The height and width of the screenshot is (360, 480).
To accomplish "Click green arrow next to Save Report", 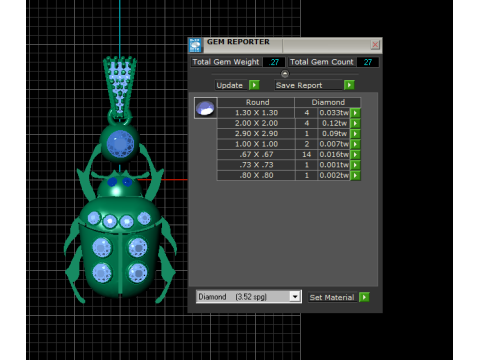I will [x=349, y=85].
